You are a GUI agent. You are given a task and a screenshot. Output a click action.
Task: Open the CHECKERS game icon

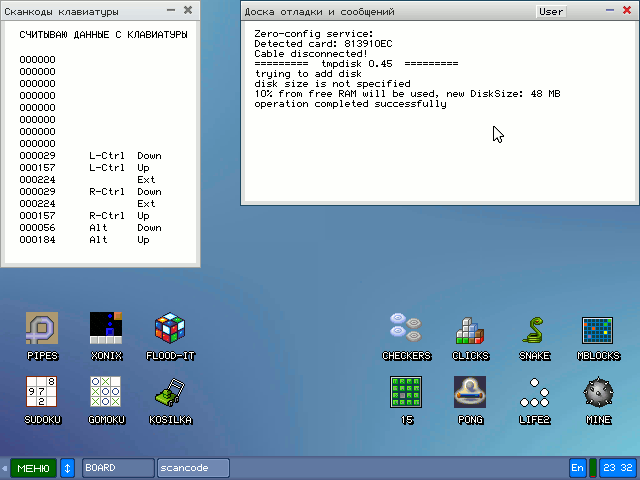[406, 329]
